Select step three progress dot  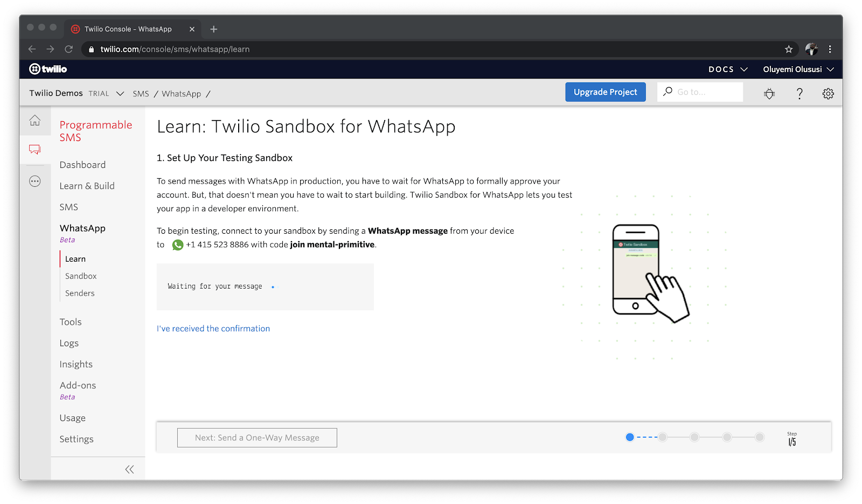coord(695,437)
